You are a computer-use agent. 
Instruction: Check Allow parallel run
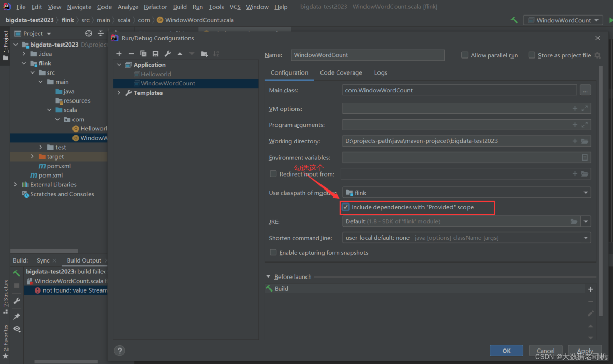coord(464,55)
